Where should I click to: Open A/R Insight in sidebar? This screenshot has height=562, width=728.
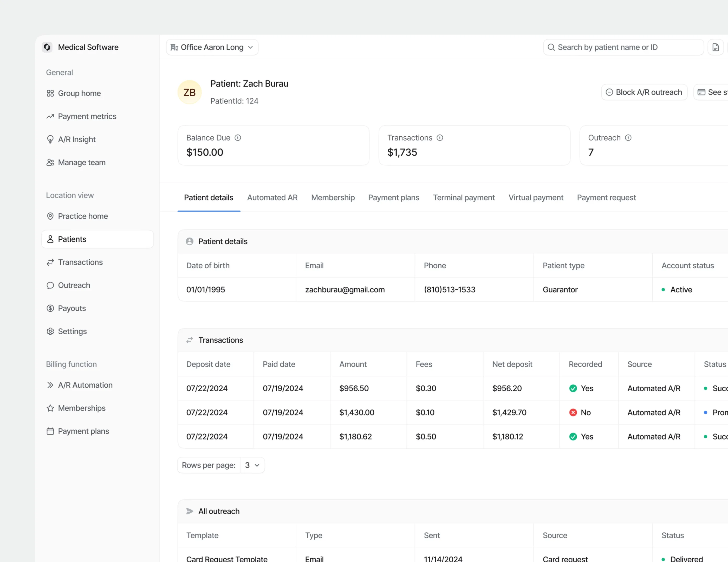[77, 139]
